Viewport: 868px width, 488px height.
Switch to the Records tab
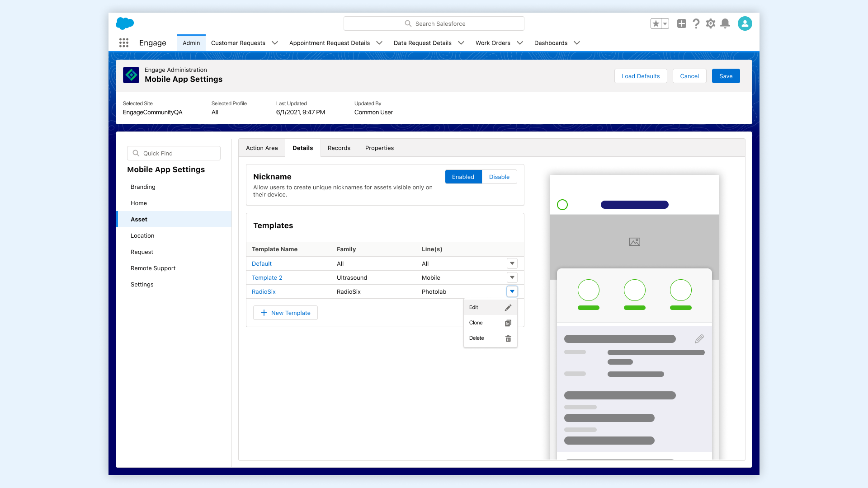pyautogui.click(x=339, y=148)
